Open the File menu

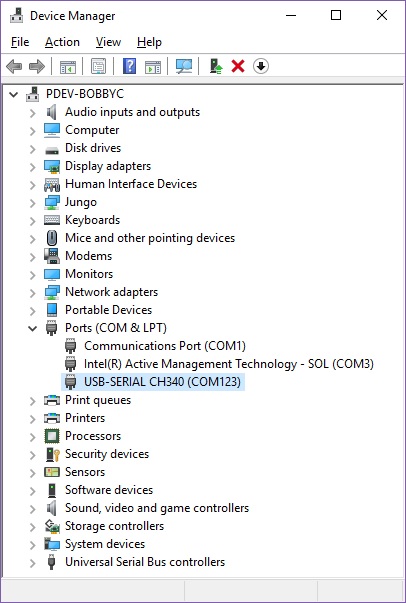20,42
